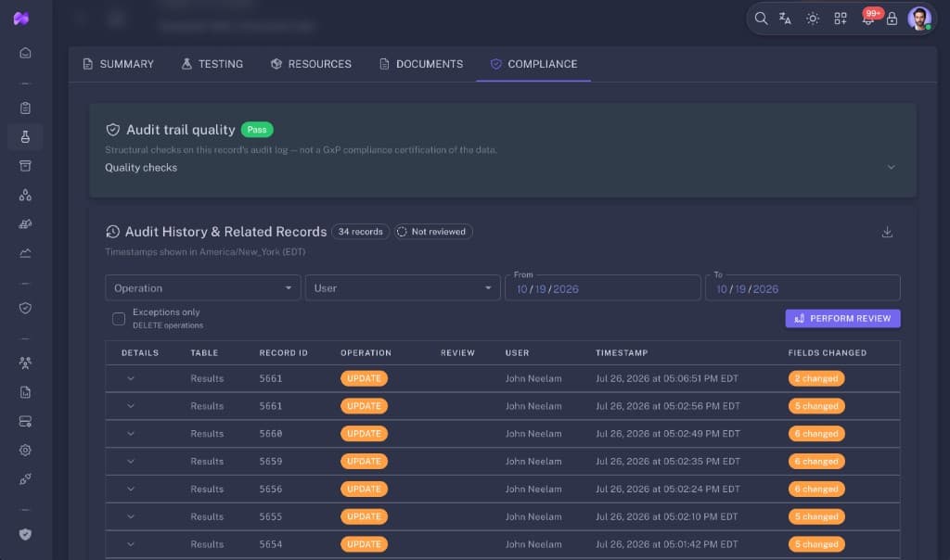The width and height of the screenshot is (950, 560).
Task: Expand details for record 5661 at 05:06:51 PM
Action: (x=130, y=378)
